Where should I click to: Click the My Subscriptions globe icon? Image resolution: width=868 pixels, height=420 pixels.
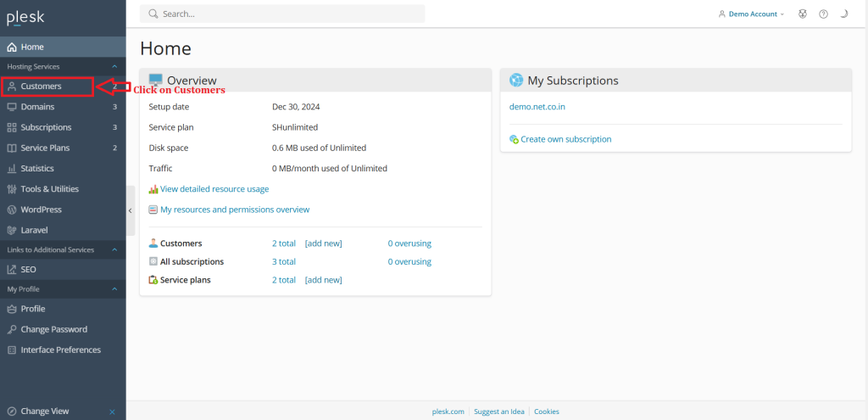point(516,81)
